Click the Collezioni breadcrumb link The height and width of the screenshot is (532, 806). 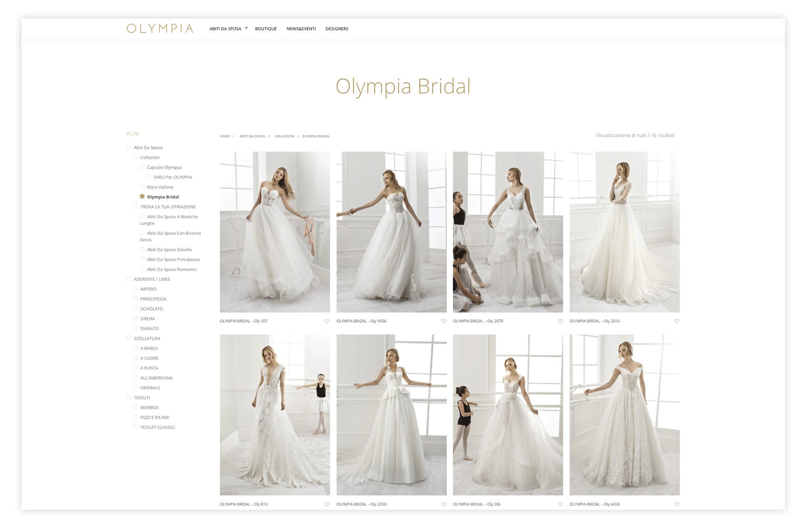(284, 136)
